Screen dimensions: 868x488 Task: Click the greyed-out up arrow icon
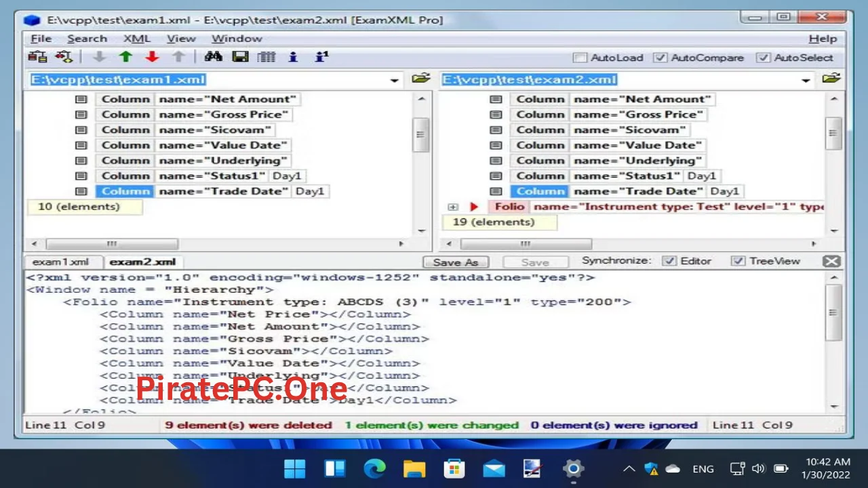(x=178, y=57)
